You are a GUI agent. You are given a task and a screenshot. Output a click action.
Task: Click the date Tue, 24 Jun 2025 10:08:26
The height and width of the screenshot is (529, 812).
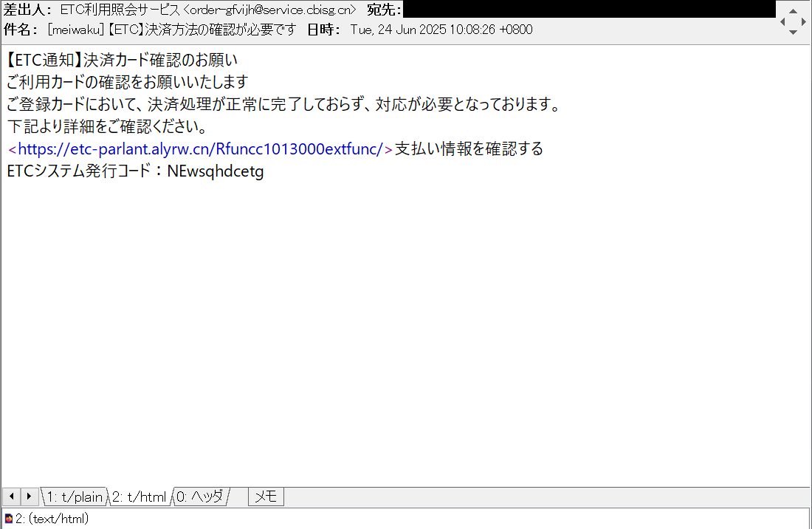422,30
